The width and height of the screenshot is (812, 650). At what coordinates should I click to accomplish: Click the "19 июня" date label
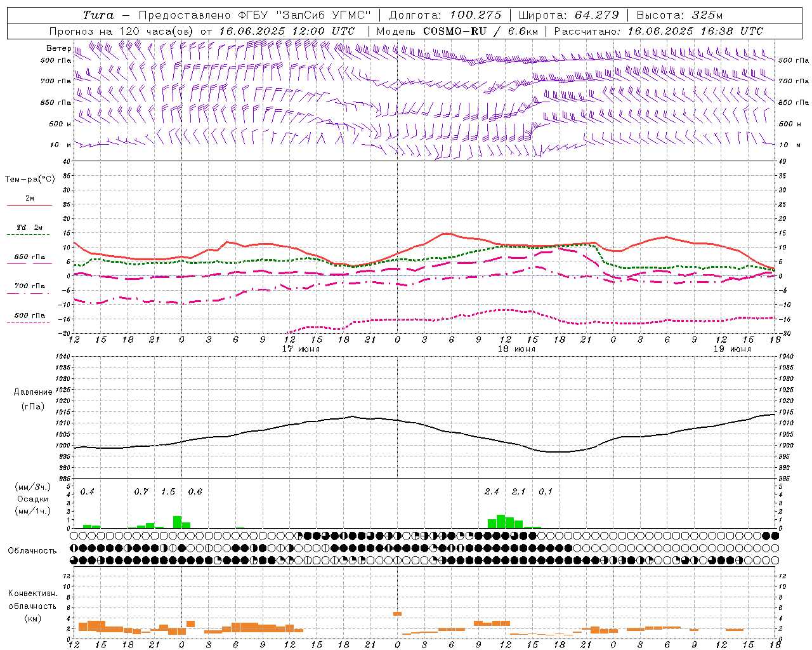tap(732, 349)
